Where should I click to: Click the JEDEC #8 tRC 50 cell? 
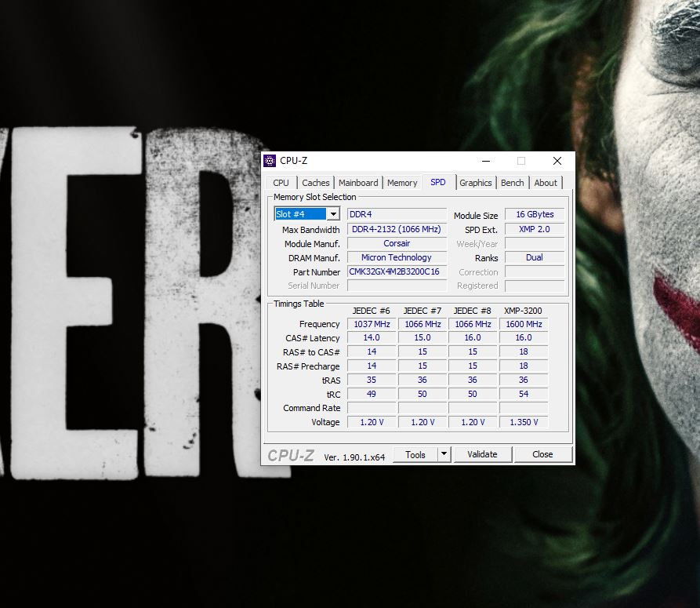coord(473,394)
